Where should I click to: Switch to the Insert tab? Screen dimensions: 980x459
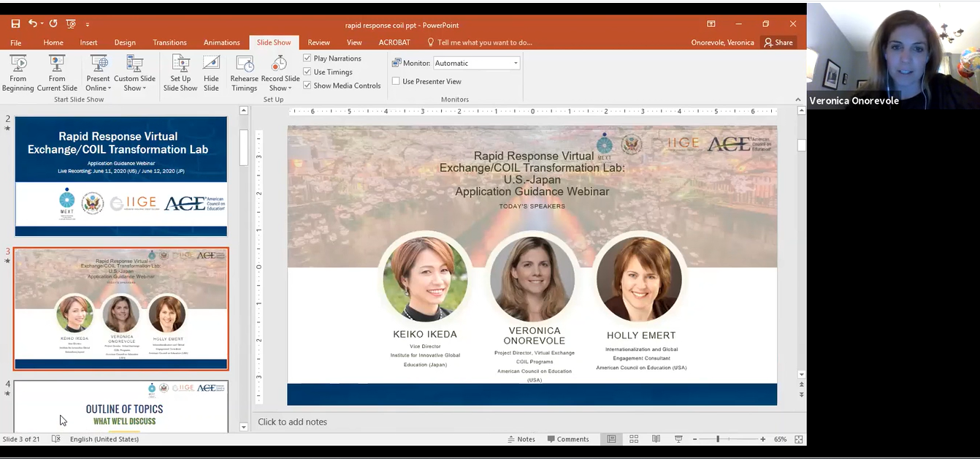(x=88, y=42)
